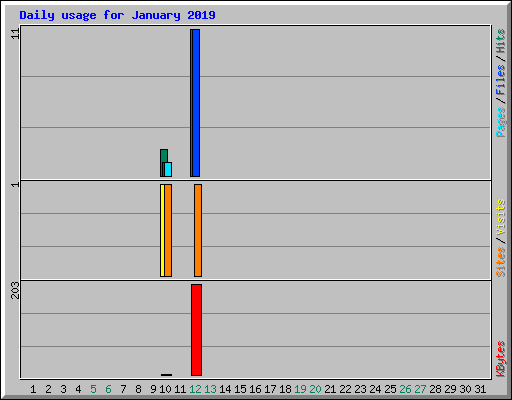The width and height of the screenshot is (512, 400).
Task: Click green day label '12' on x-axis
Action: pos(195,389)
